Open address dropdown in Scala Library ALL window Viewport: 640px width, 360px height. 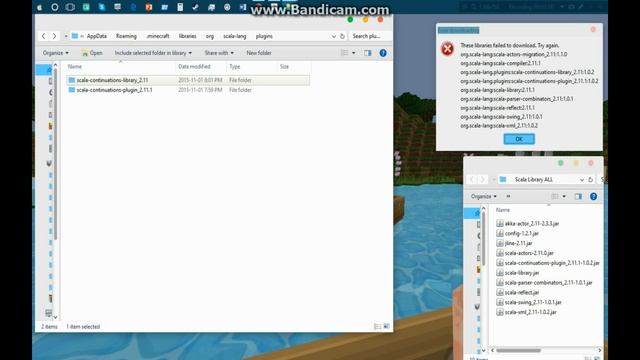click(582, 180)
